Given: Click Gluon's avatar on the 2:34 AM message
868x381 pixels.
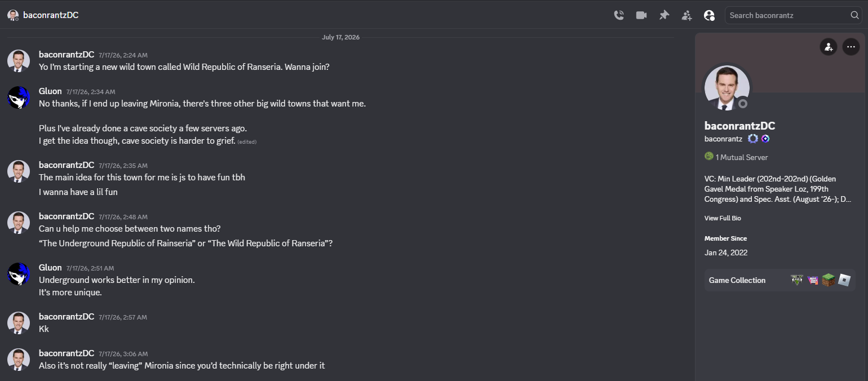Looking at the screenshot, I should (x=19, y=98).
